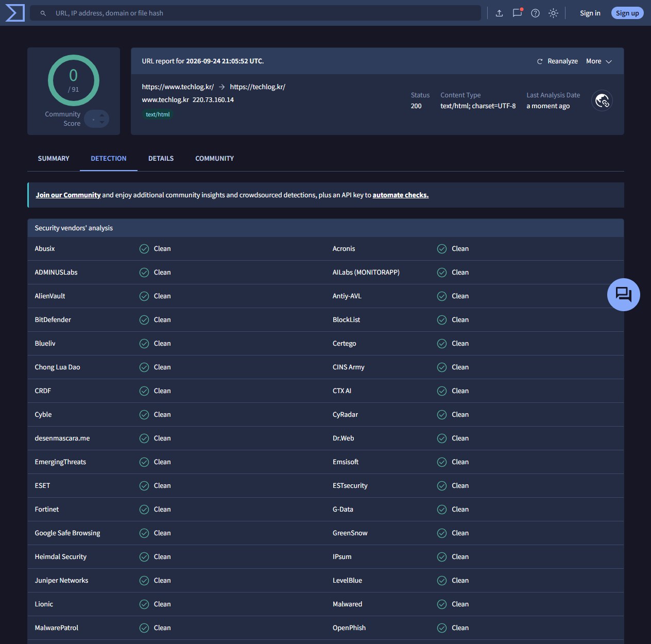The height and width of the screenshot is (644, 651).
Task: Click the checkmark icon for Chong Lua Dao
Action: click(144, 367)
